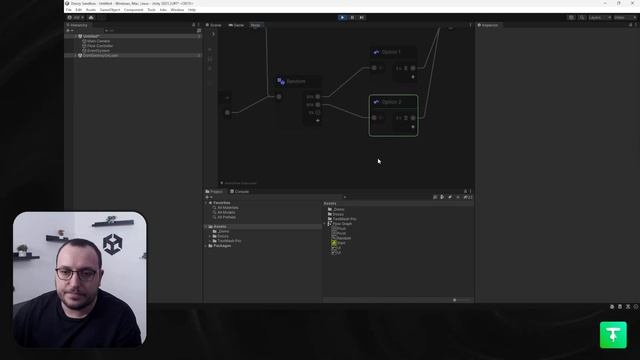Expand the Packages folder
Image resolution: width=640 pixels, height=360 pixels.
[206, 246]
